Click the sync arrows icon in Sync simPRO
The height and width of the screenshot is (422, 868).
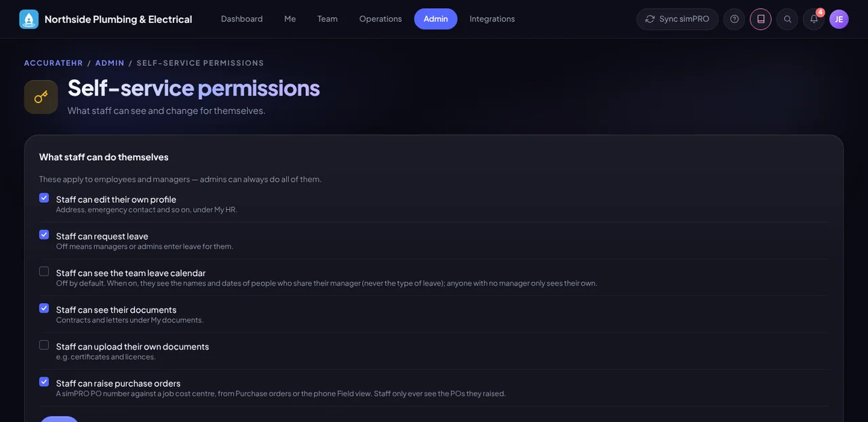coord(650,19)
